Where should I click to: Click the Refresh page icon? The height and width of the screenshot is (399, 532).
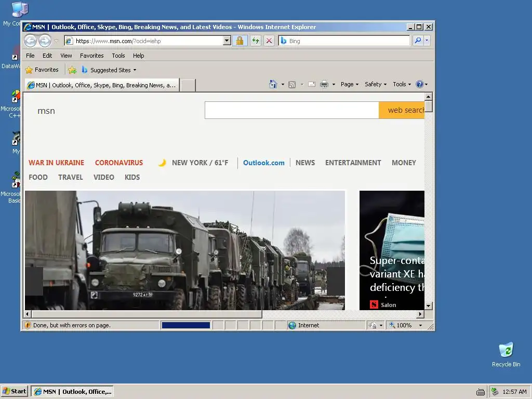256,41
